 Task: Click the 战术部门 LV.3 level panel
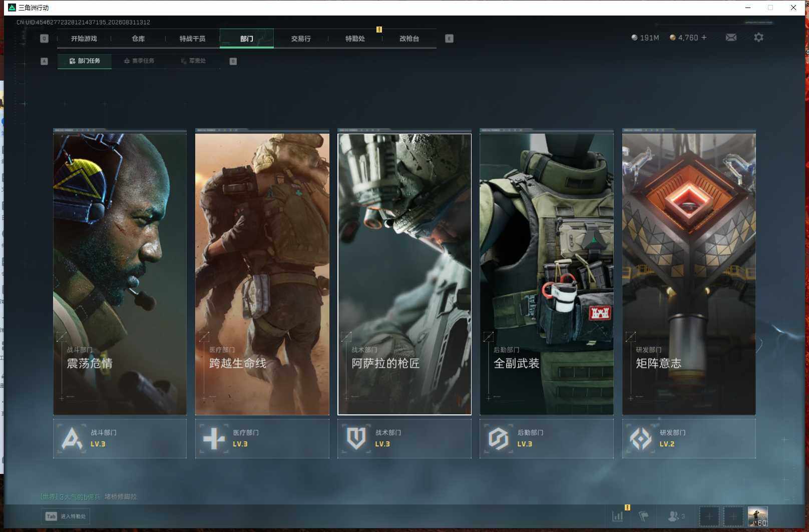[x=404, y=438]
